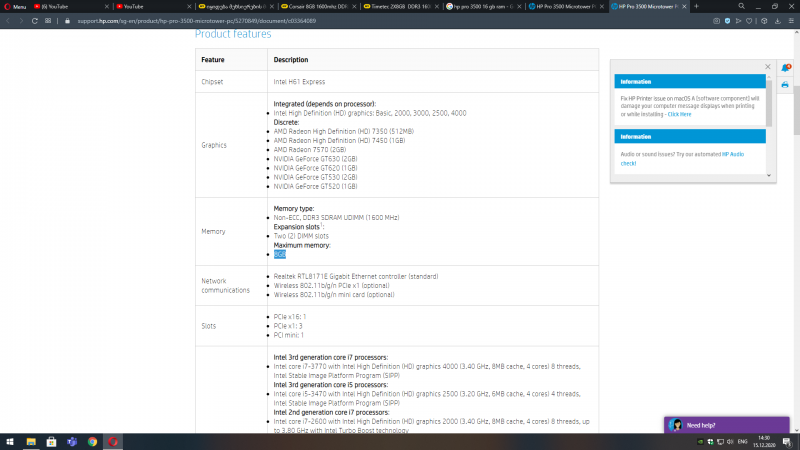Click the Windows Start button
800x450 pixels.
[7, 441]
